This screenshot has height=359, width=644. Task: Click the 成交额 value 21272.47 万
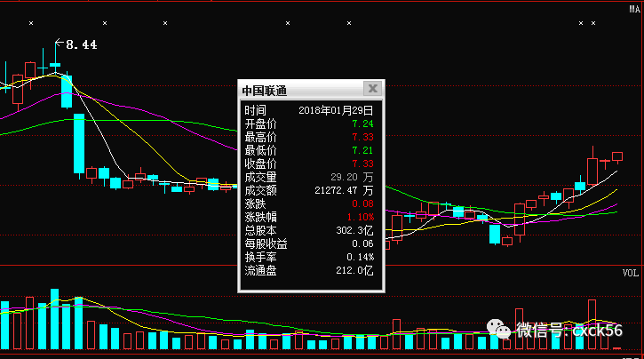click(x=344, y=190)
